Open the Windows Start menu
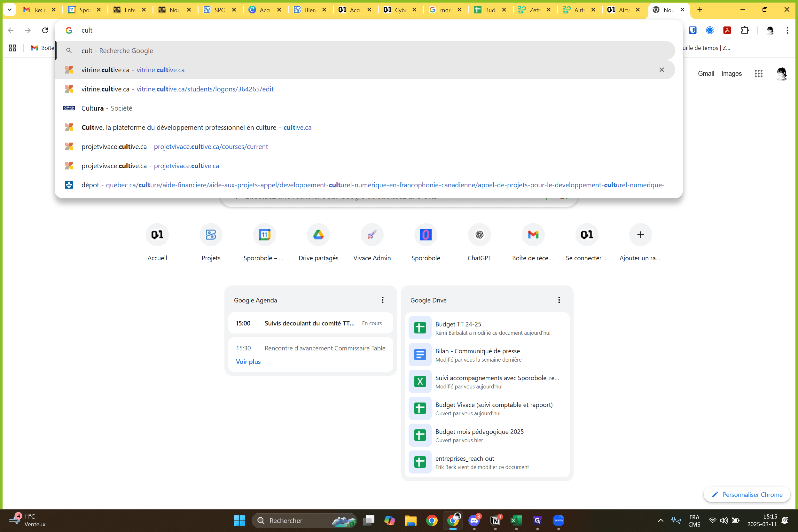Image resolution: width=798 pixels, height=532 pixels. [239, 520]
